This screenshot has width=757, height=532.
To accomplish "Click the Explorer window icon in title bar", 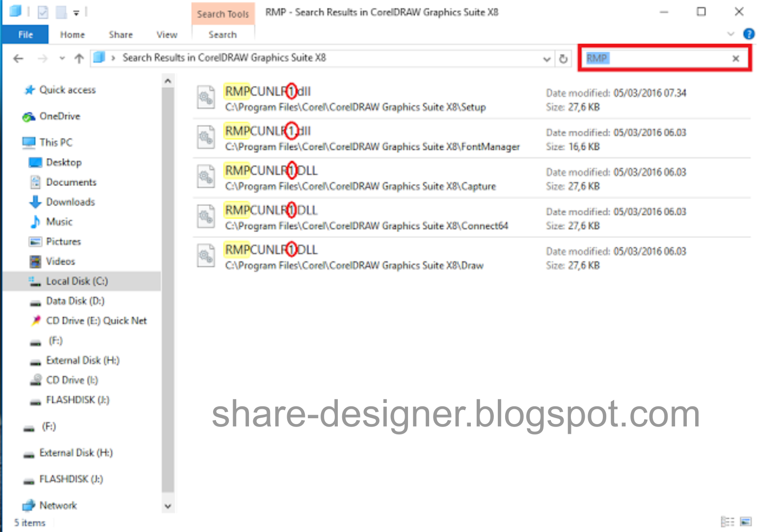I will pyautogui.click(x=16, y=11).
